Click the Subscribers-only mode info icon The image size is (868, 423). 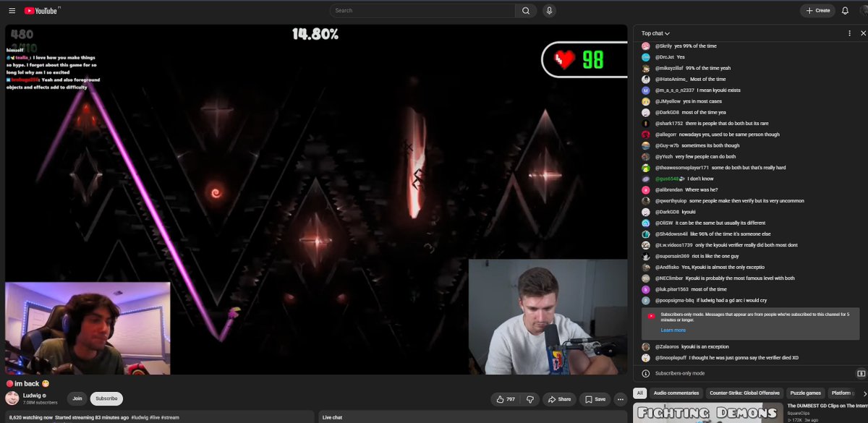coord(646,373)
